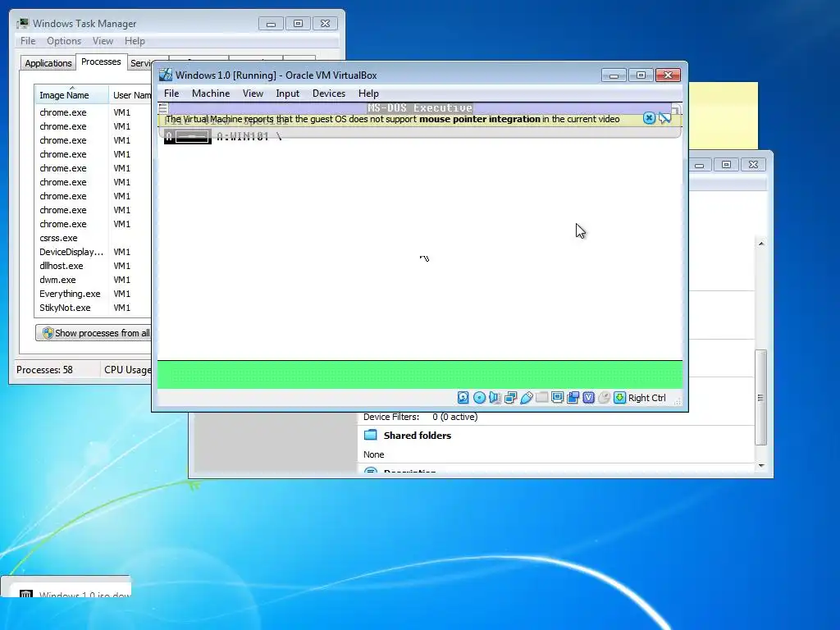Click the green keyboard capture arrow icon
This screenshot has width=840, height=630.
pyautogui.click(x=619, y=398)
